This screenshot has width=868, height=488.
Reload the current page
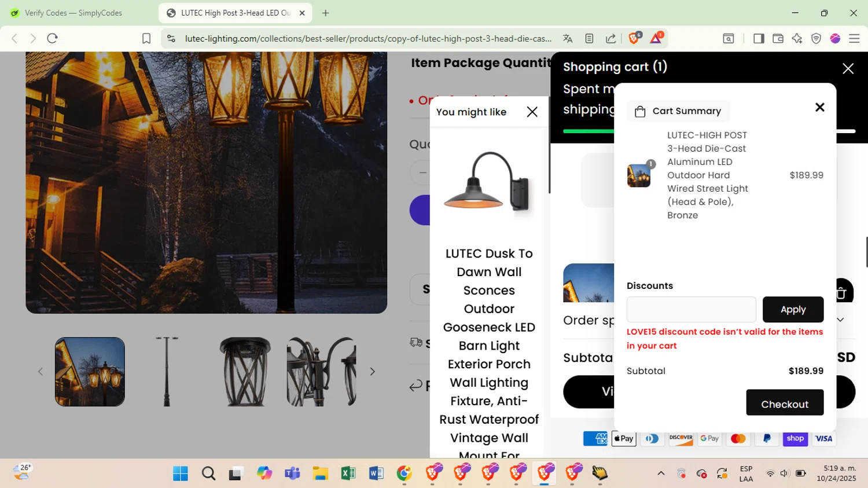tap(52, 38)
